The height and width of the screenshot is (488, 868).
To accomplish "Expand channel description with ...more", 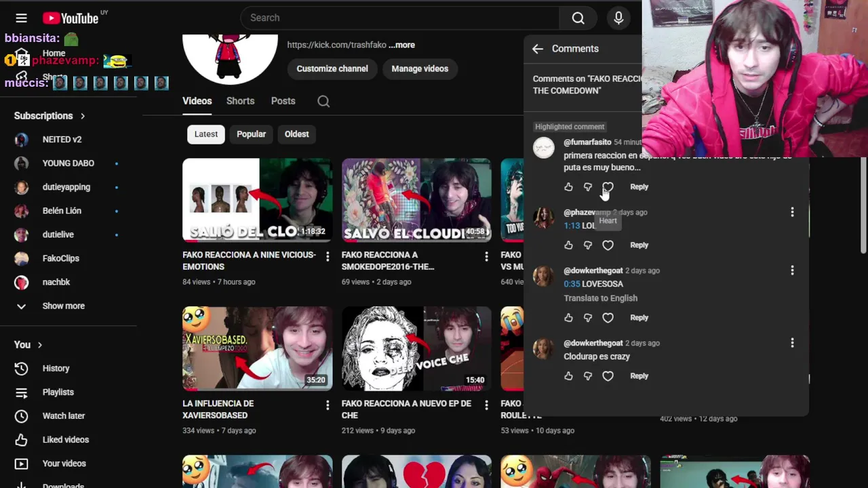I will pos(401,45).
